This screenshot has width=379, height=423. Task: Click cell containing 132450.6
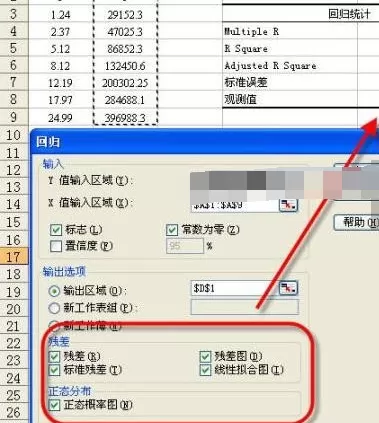point(125,66)
